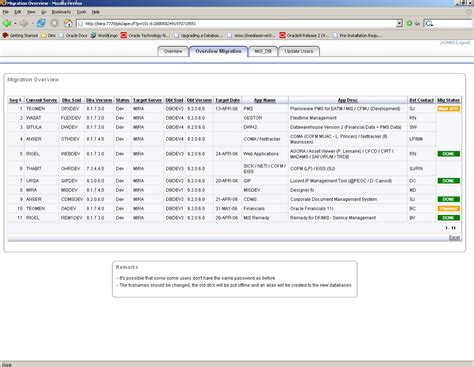This screenshot has height=367, width=474.
Task: Open the Bookmarks menu
Action: pyautogui.click(x=61, y=12)
